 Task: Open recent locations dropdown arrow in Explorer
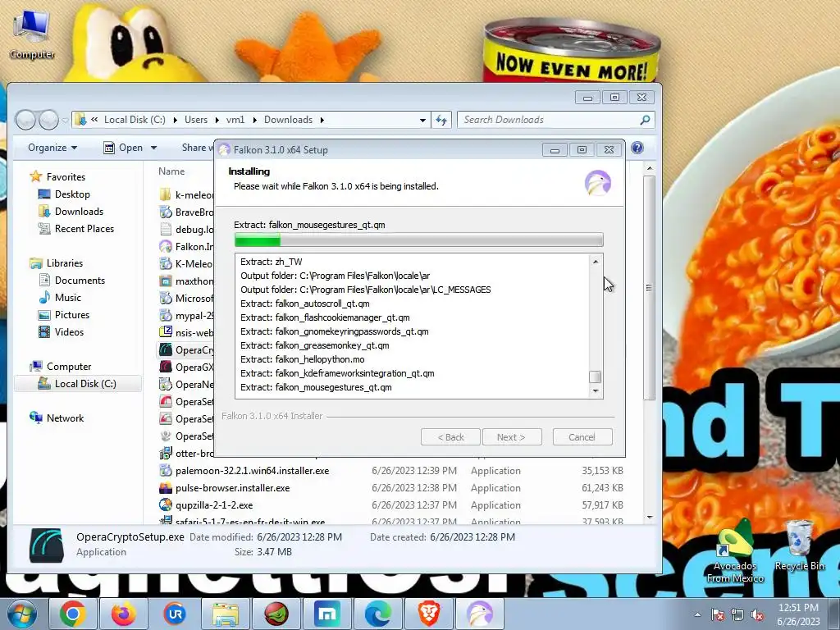pyautogui.click(x=65, y=120)
